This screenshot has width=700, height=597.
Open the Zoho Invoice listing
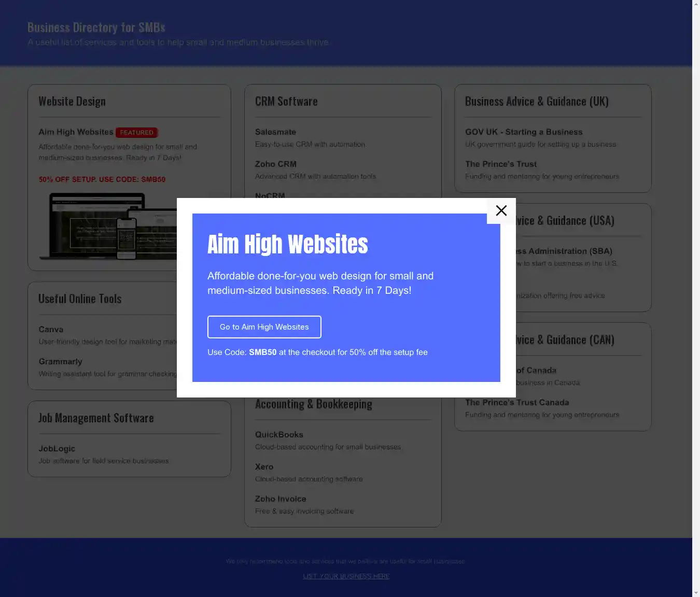pos(280,499)
